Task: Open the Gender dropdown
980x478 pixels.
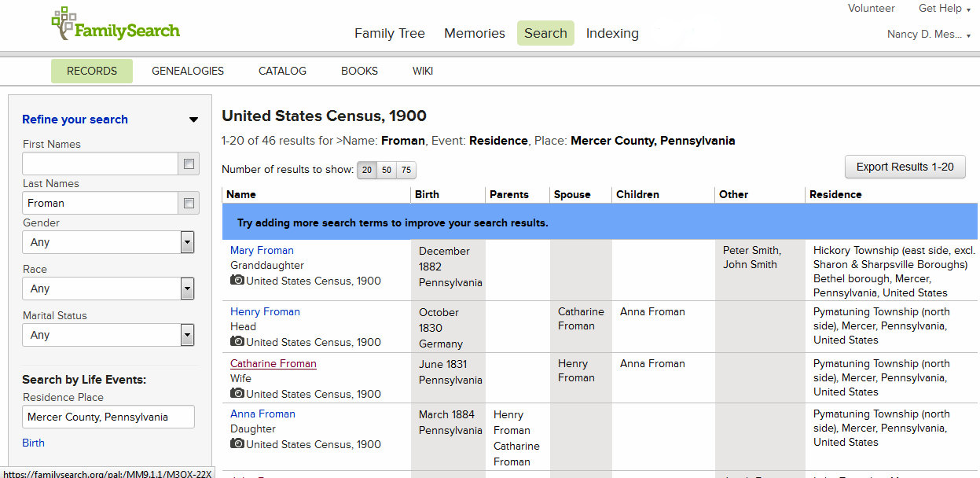Action: coord(186,242)
